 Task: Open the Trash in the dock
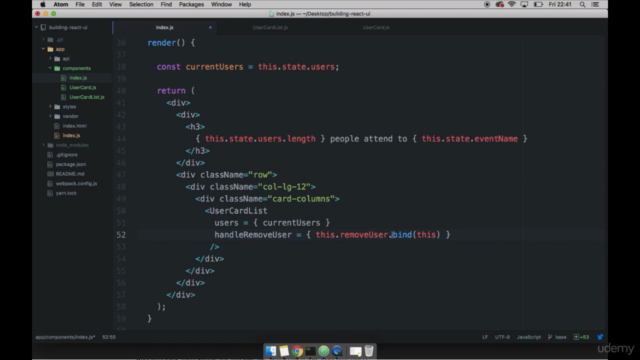[369, 351]
